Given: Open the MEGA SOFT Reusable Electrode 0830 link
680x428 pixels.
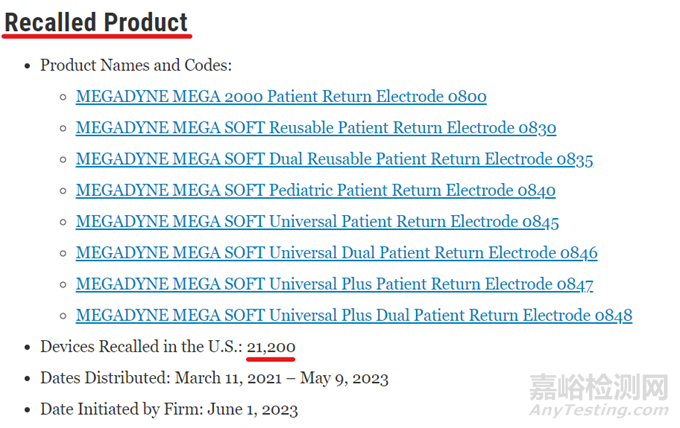Looking at the screenshot, I should [316, 127].
